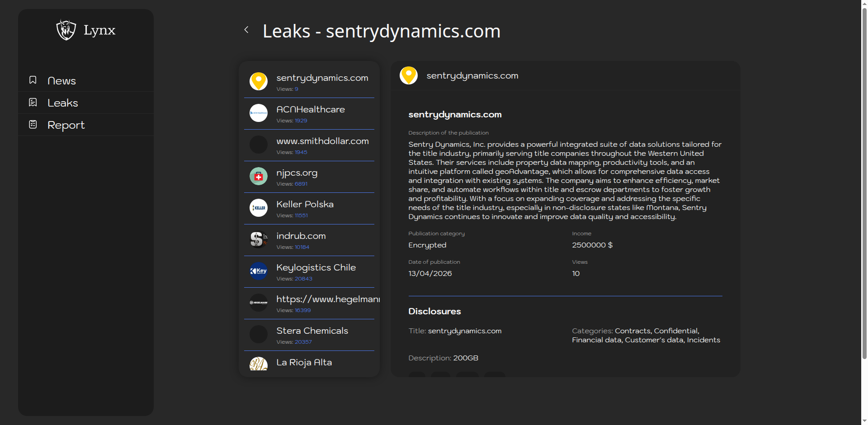Select the ACNHealthcare list entry
The image size is (868, 425).
(x=309, y=113)
